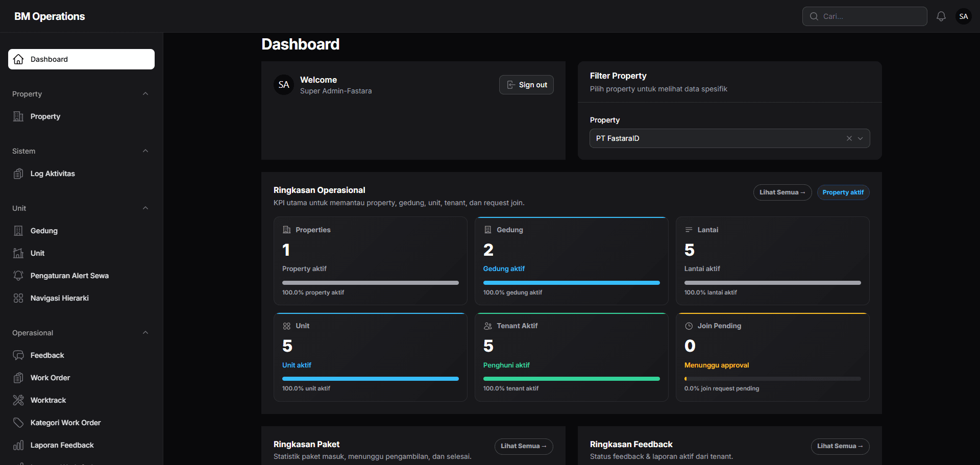Click the BM Operations logo title
Image resolution: width=980 pixels, height=465 pixels.
[50, 16]
